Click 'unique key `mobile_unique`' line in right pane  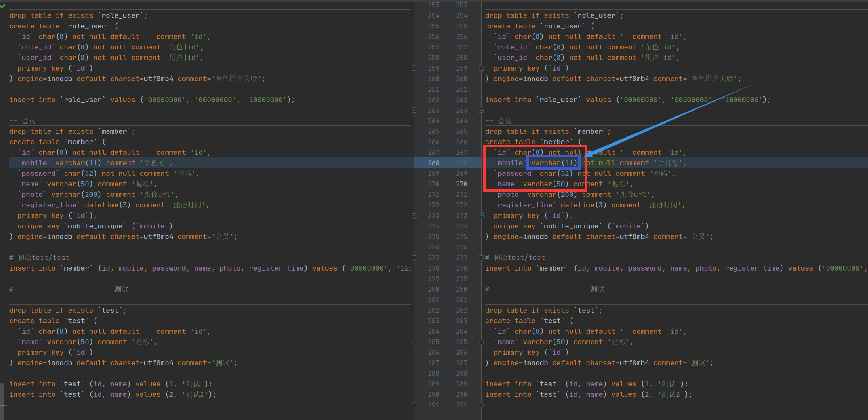click(571, 226)
